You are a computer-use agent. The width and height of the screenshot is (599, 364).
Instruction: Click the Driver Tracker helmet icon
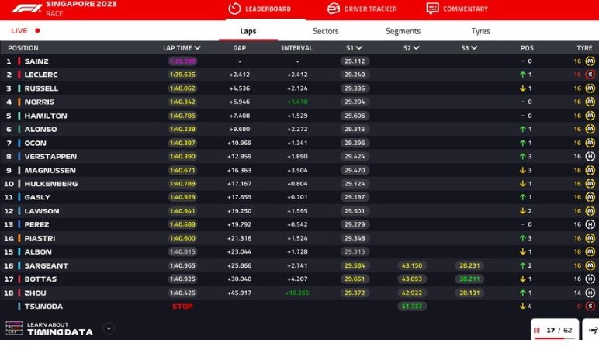333,9
